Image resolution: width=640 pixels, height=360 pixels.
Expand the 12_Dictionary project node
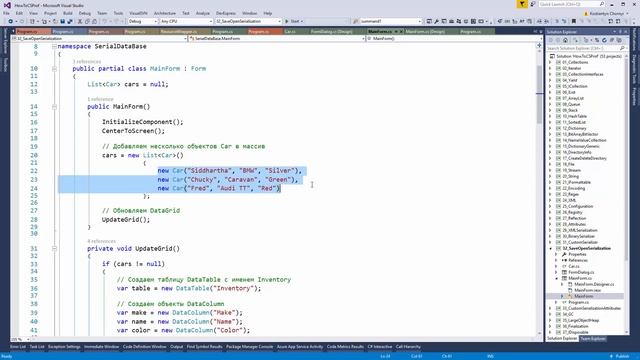(x=550, y=129)
